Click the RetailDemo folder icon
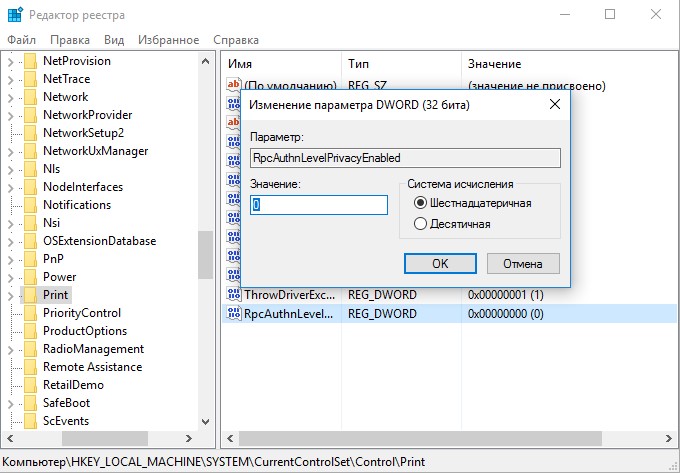Image resolution: width=680 pixels, height=473 pixels. pos(30,385)
